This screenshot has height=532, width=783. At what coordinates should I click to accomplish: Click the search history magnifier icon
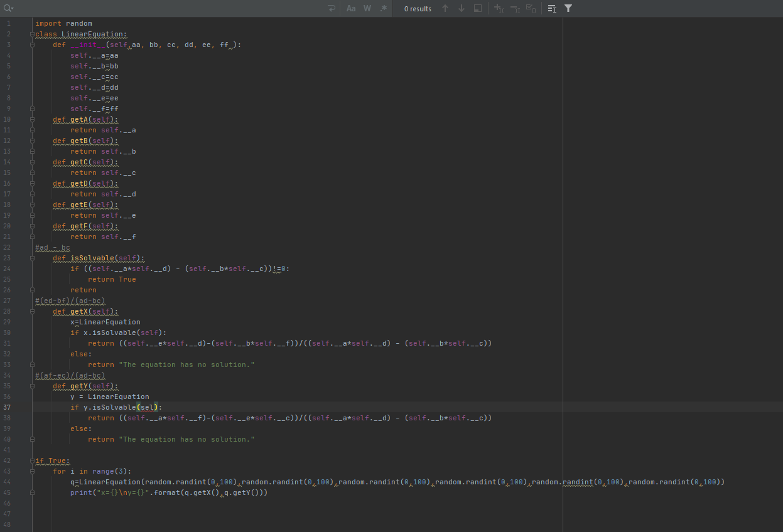(8, 8)
